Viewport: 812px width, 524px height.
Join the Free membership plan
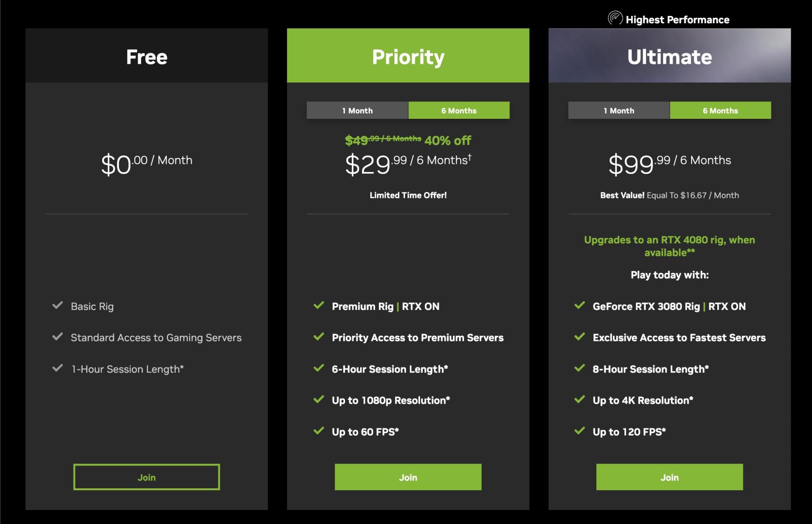[x=146, y=477]
